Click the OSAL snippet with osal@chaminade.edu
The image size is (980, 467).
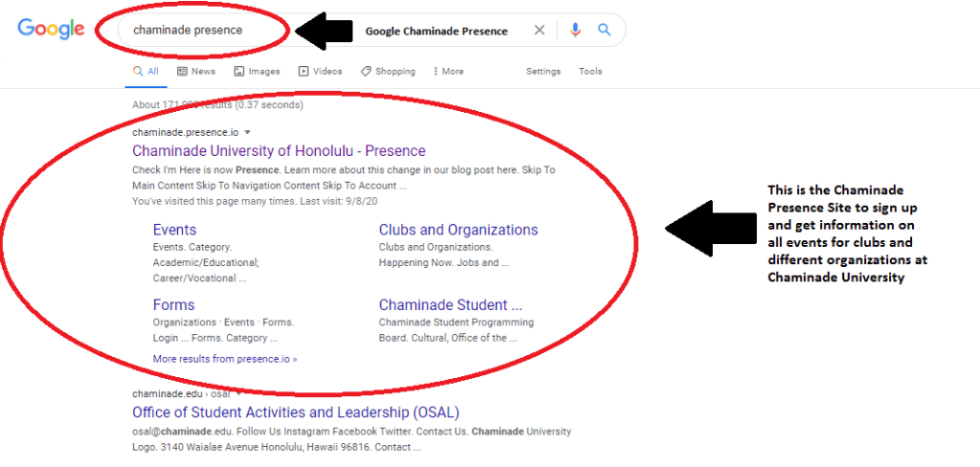click(x=352, y=439)
